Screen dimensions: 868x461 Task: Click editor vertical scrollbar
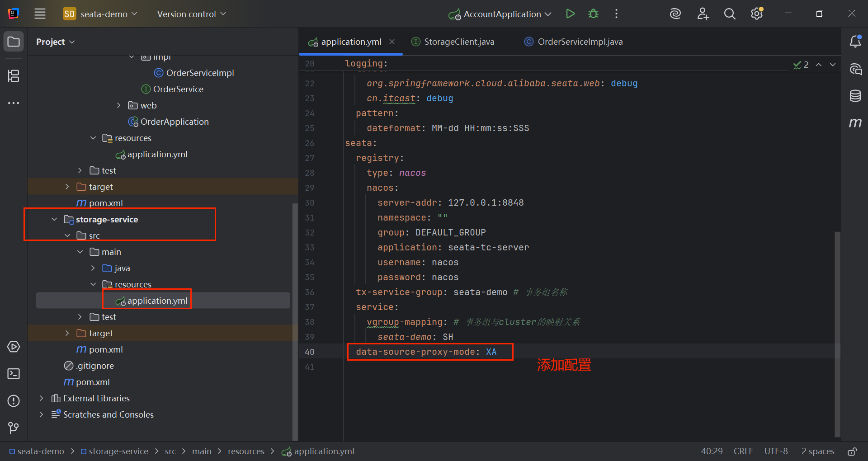[837, 334]
